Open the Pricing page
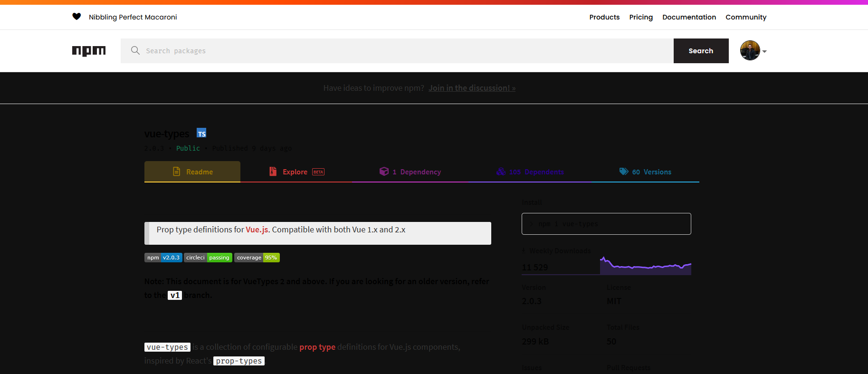This screenshot has width=868, height=374. click(641, 17)
